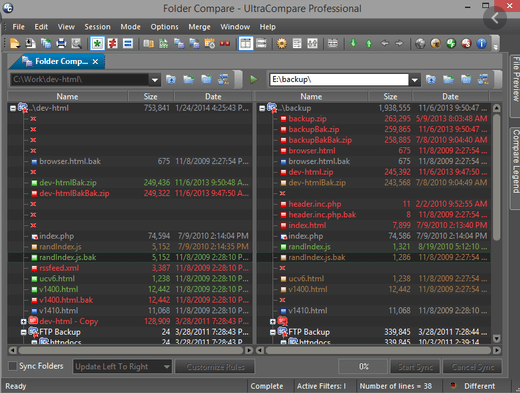Toggle the show different files filter

tap(113, 43)
